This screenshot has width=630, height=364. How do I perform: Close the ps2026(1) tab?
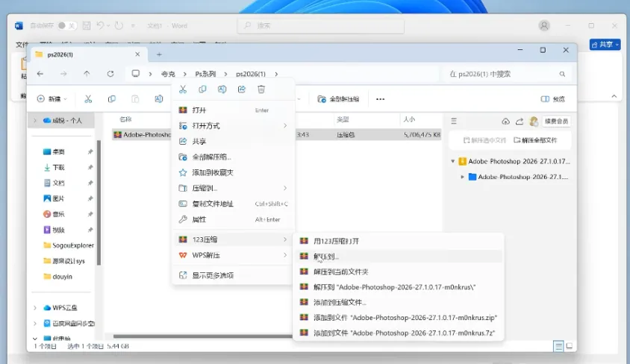coord(137,54)
